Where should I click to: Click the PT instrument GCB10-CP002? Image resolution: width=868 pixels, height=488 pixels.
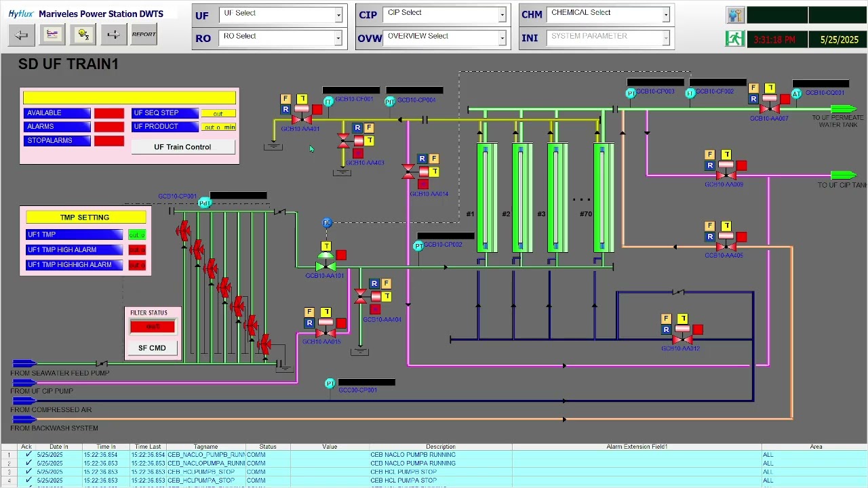[x=418, y=246]
